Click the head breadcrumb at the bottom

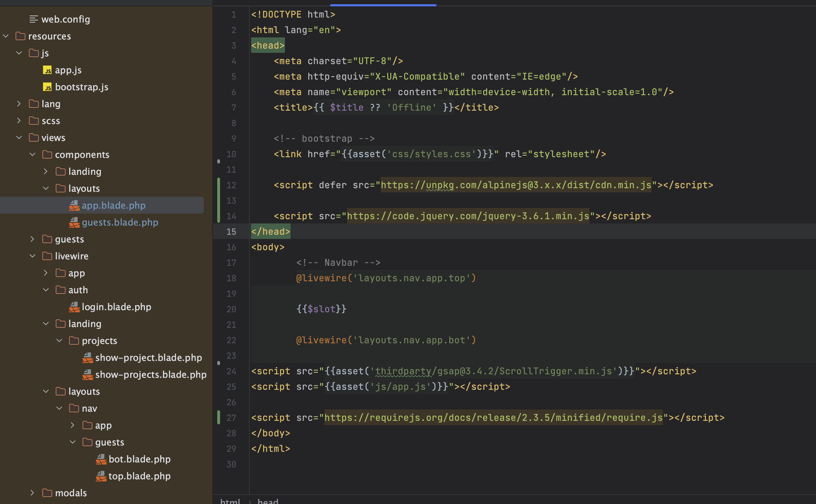[268, 501]
